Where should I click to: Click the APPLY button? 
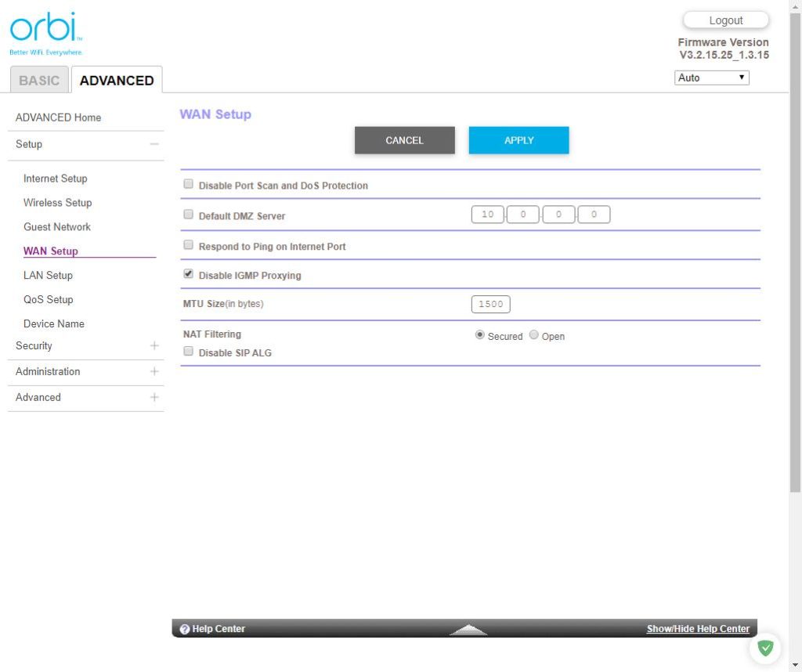518,140
